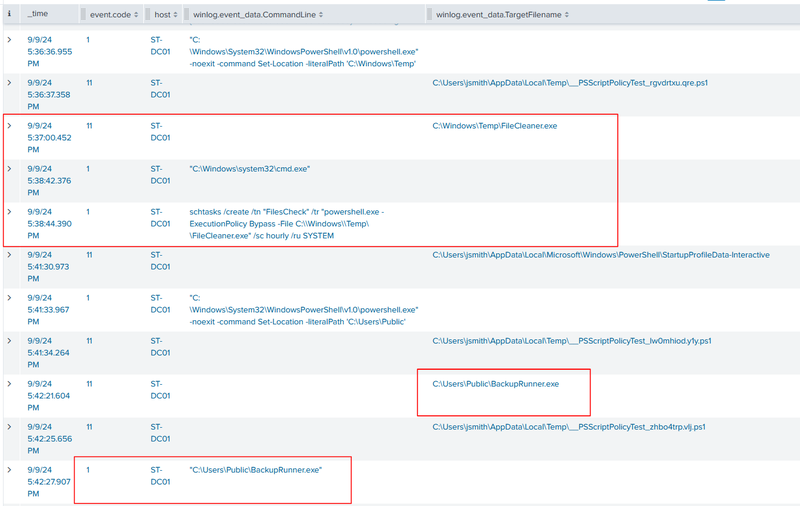The height and width of the screenshot is (506, 800).
Task: Click the C:\Windows\Temp\FileCleaner.exe target filename
Action: click(x=495, y=125)
